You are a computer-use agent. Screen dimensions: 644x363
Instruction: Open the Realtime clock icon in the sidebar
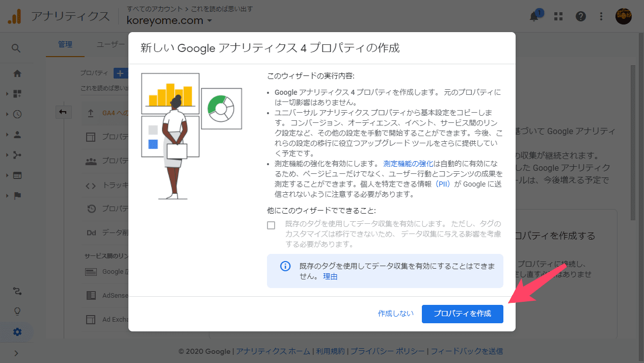pos(17,114)
